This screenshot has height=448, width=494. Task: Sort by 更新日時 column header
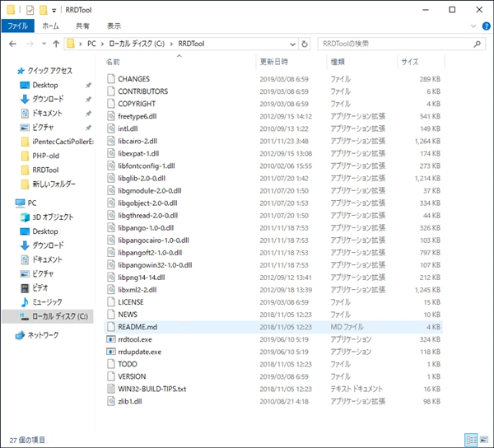[274, 62]
